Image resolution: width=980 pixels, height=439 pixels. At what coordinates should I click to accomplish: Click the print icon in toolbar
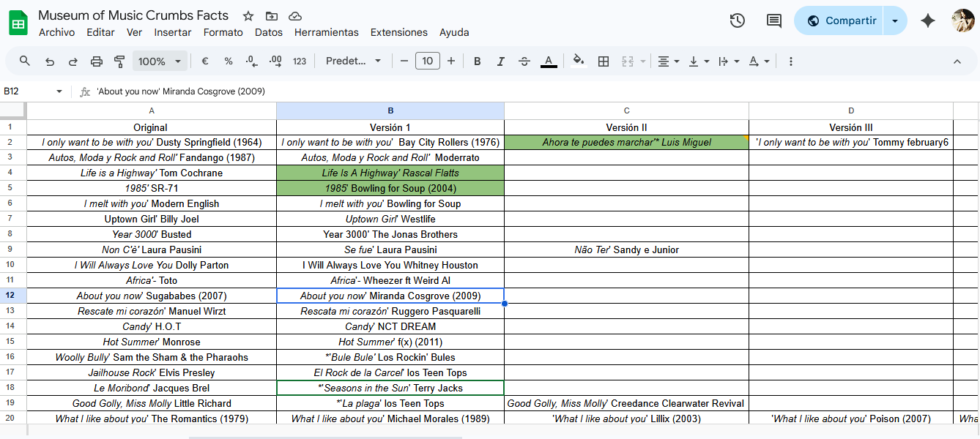(x=96, y=61)
